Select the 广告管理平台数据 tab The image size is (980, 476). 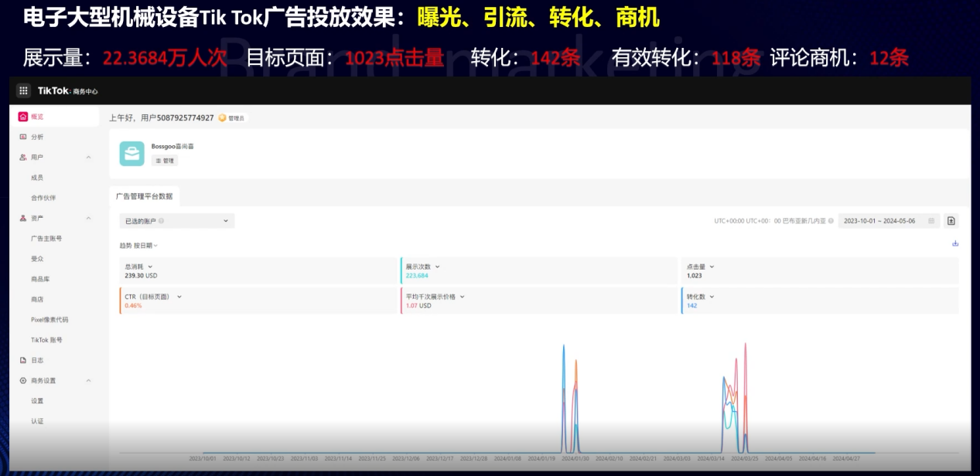coord(145,196)
